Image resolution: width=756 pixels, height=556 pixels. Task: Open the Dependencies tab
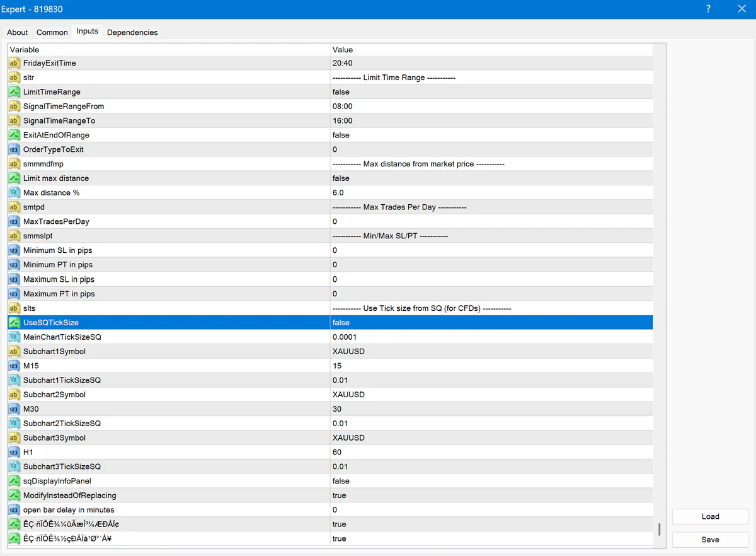click(x=132, y=33)
